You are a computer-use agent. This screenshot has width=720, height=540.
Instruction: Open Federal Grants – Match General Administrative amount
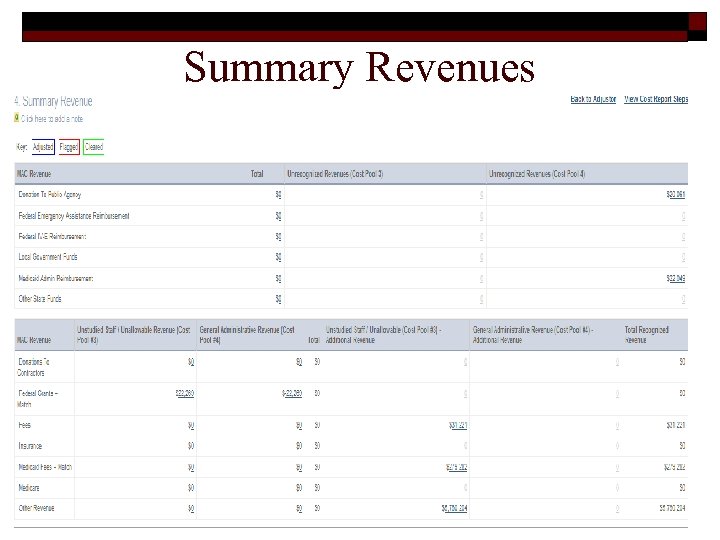[x=292, y=394]
